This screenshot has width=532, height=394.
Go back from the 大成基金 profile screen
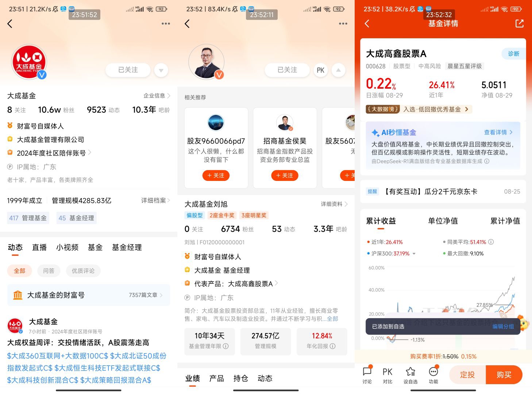pos(10,24)
